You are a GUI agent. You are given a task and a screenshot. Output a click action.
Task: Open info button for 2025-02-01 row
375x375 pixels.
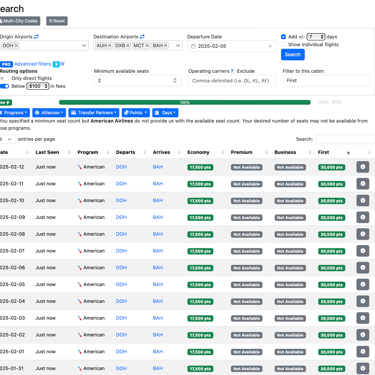pos(363,352)
